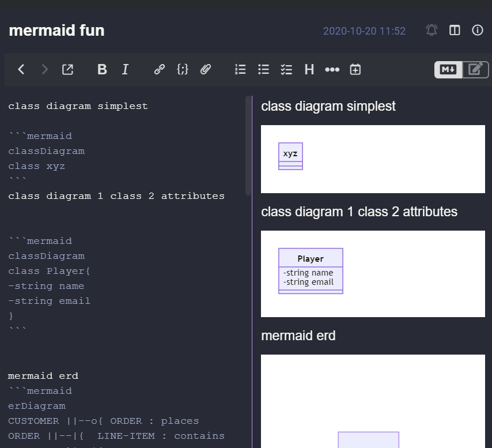The height and width of the screenshot is (448, 492).
Task: Open the more options ellipsis menu
Action: click(332, 69)
